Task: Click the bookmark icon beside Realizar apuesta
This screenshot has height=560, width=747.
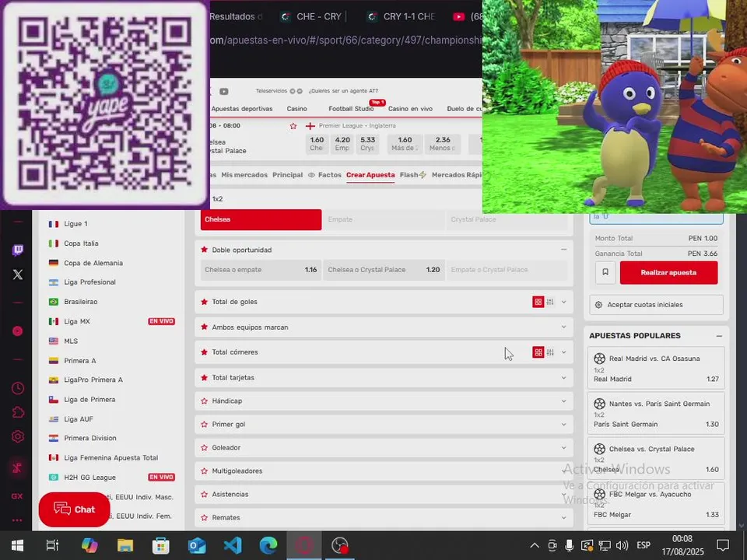Action: click(605, 272)
